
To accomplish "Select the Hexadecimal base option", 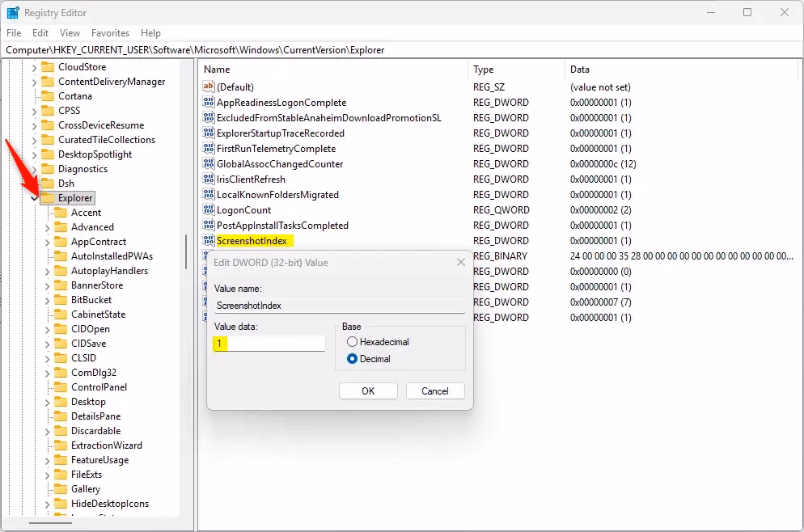I will click(352, 342).
